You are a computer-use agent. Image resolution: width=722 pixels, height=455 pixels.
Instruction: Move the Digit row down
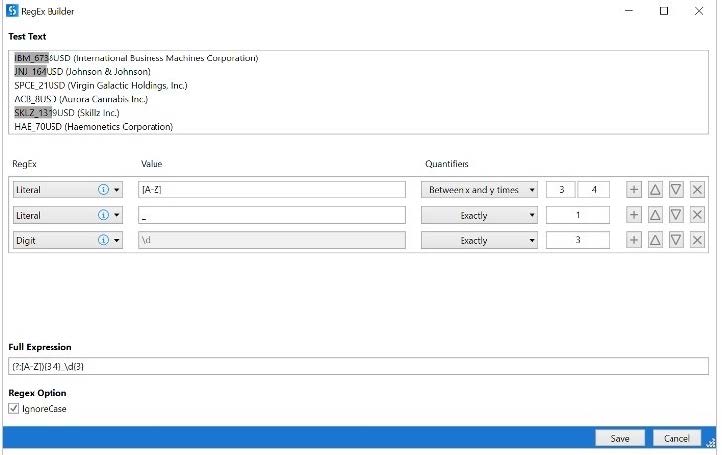coord(676,240)
